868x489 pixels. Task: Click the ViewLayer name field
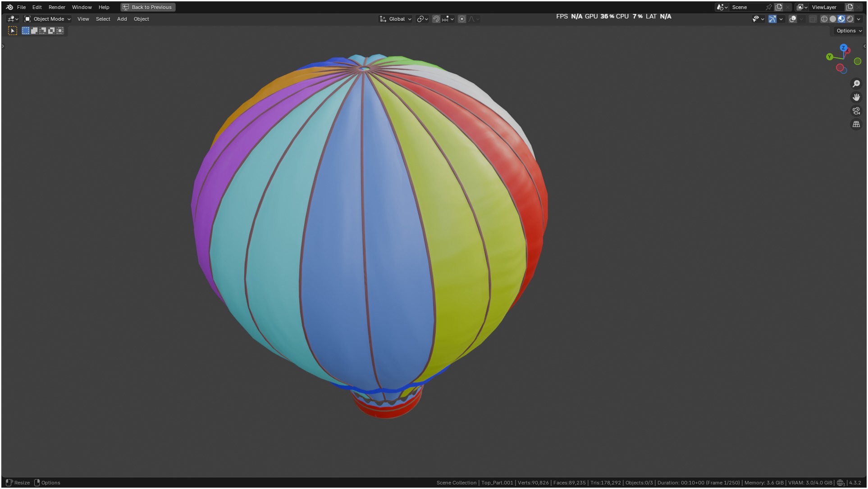click(827, 7)
